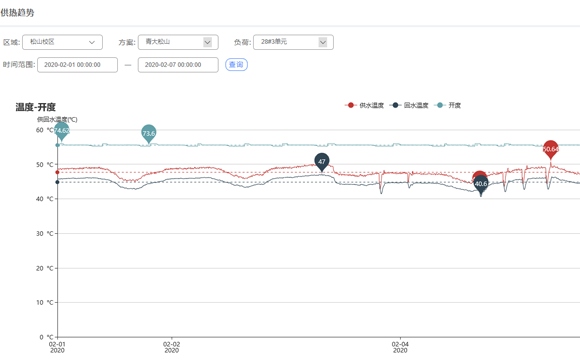The height and width of the screenshot is (360, 580).
Task: Click the 74.62 teal pin marker
Action: click(61, 131)
